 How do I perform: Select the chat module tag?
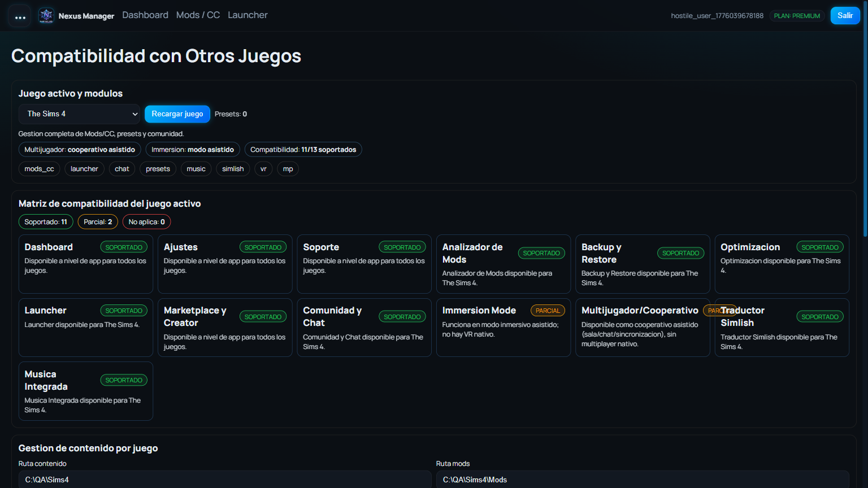pos(122,169)
